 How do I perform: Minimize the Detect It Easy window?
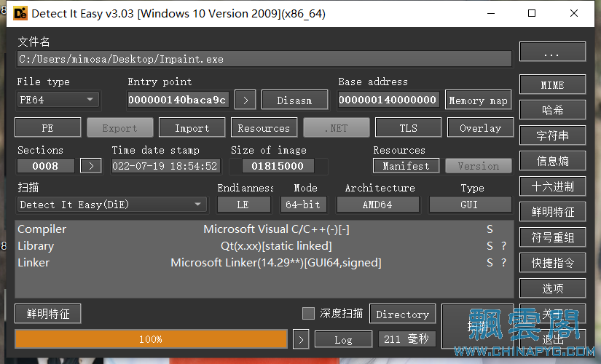pos(491,13)
